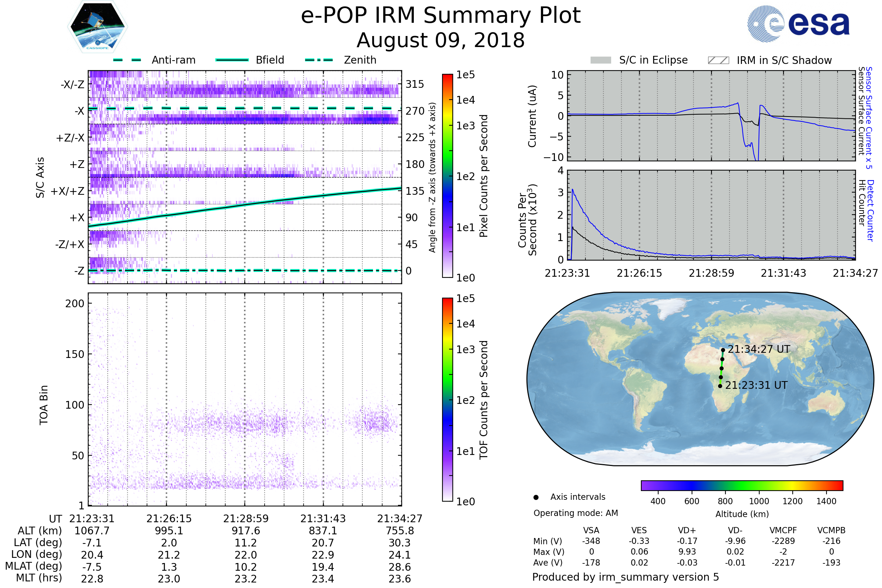Click the ESA logo
The height and width of the screenshot is (588, 882).
click(798, 24)
